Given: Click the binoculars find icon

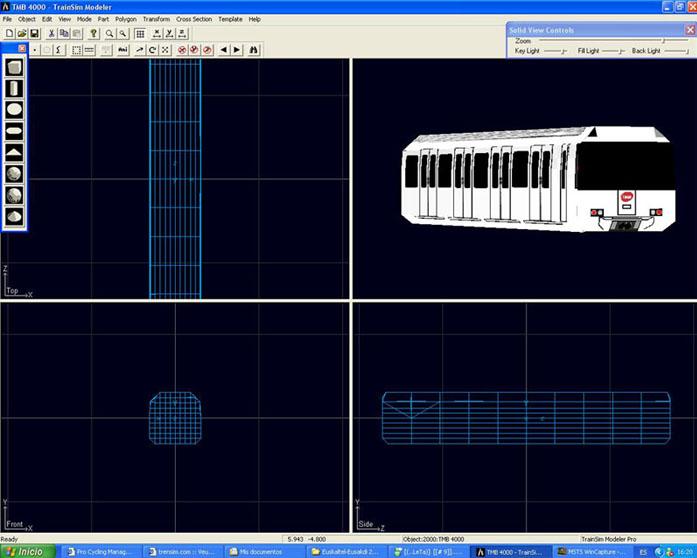Looking at the screenshot, I should pos(254,49).
